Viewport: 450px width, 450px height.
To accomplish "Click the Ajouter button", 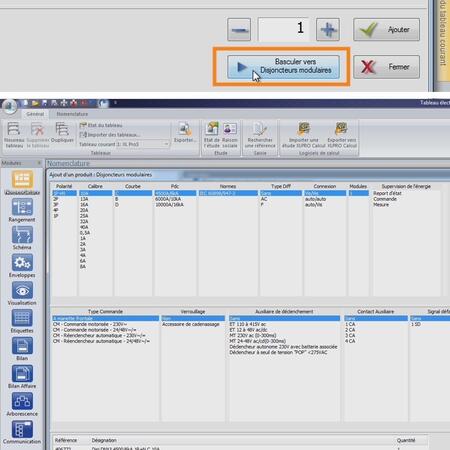I will point(386,30).
